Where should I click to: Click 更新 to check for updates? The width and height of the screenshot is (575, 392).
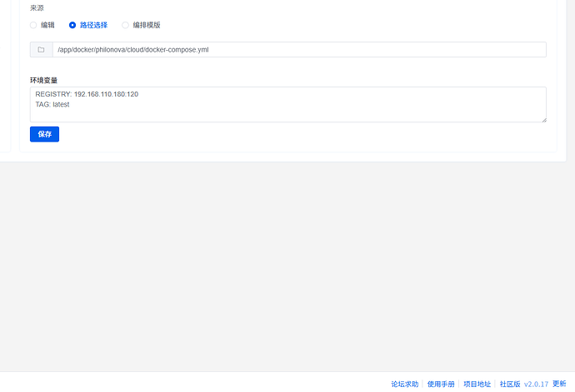(x=559, y=384)
